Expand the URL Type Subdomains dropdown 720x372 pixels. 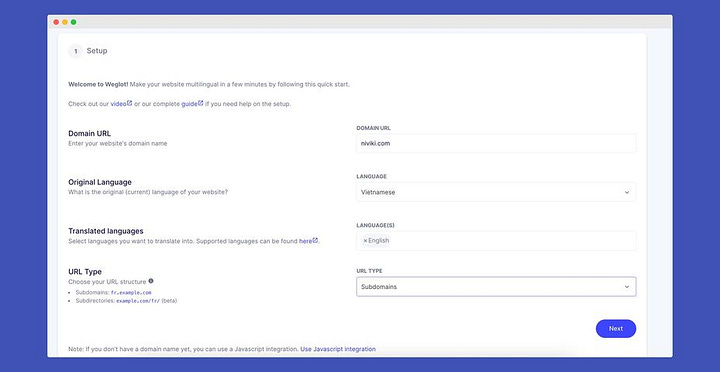pyautogui.click(x=496, y=287)
